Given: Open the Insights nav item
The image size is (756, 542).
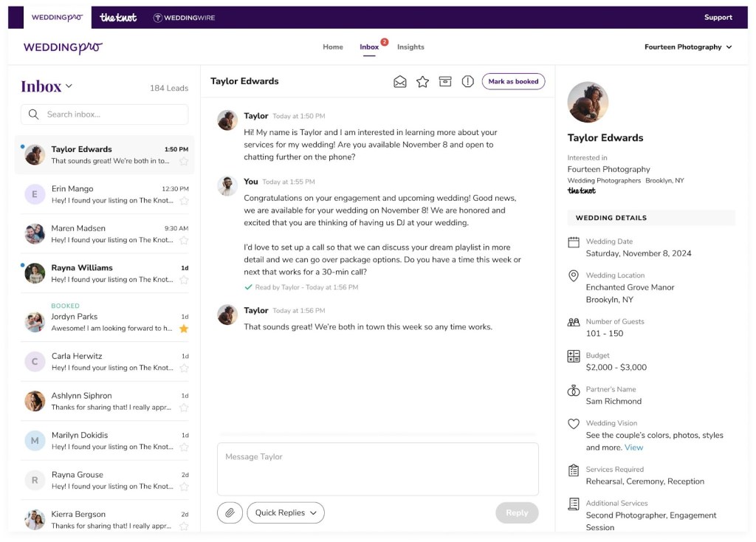Looking at the screenshot, I should coord(410,47).
